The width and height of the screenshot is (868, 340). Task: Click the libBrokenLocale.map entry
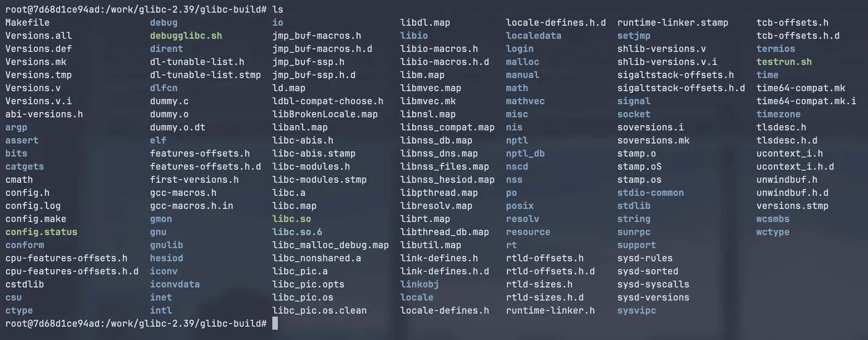point(325,114)
